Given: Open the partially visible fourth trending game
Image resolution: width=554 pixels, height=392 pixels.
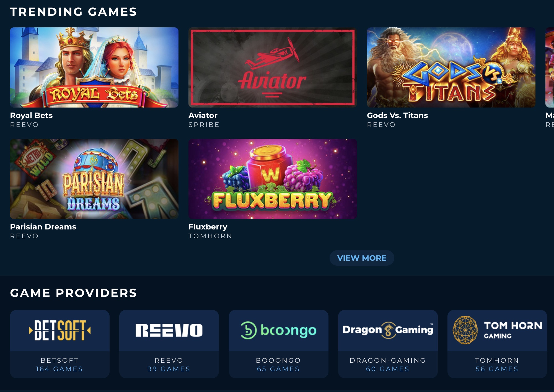Looking at the screenshot, I should [550, 67].
